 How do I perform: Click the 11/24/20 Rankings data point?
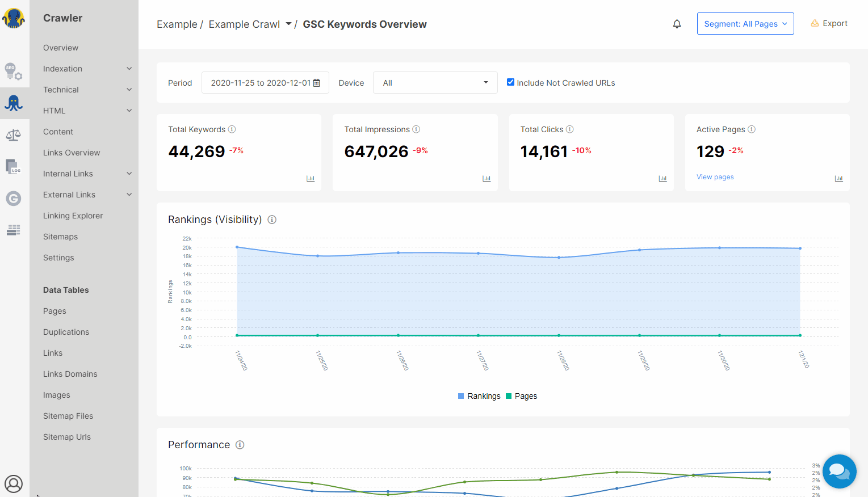pos(237,247)
